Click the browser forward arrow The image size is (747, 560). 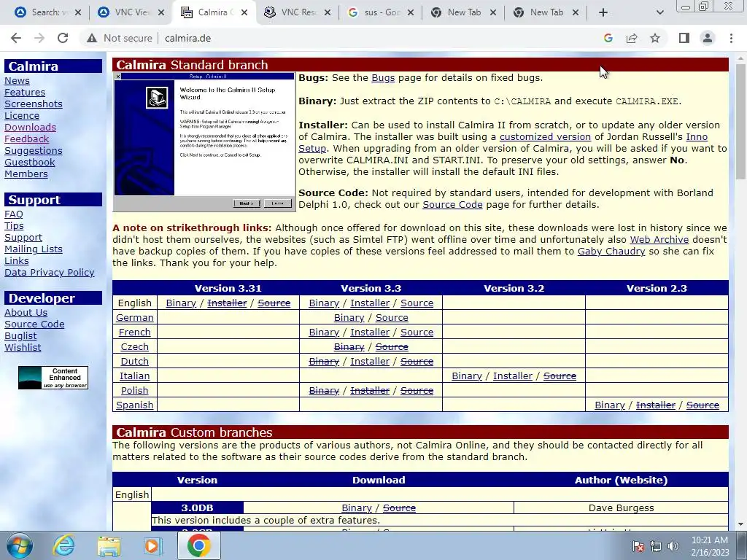39,38
